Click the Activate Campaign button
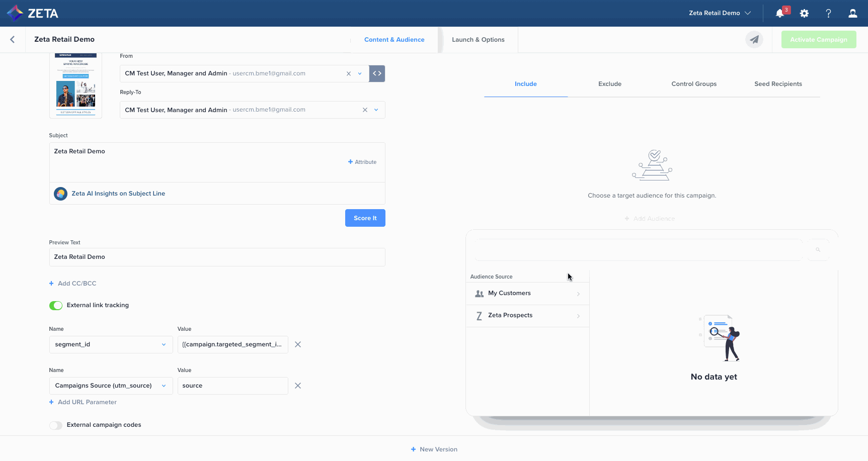 pos(819,39)
